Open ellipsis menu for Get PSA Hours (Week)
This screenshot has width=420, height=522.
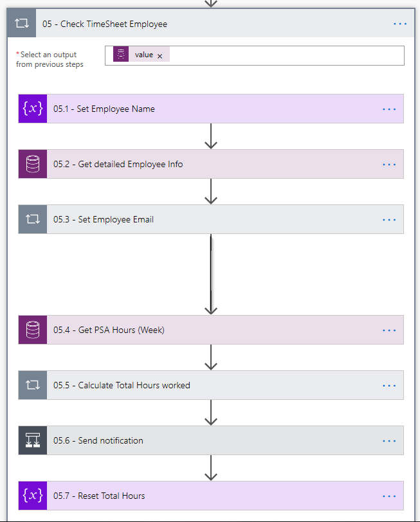[389, 330]
